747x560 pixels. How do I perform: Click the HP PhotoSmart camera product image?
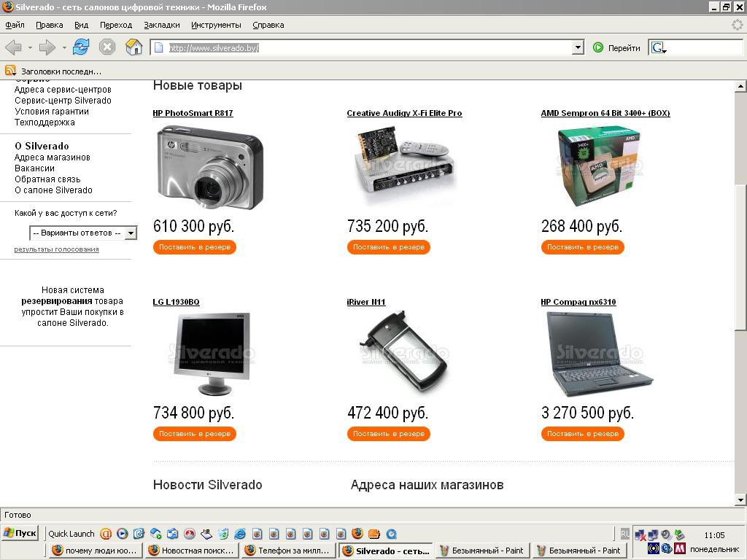tap(210, 167)
